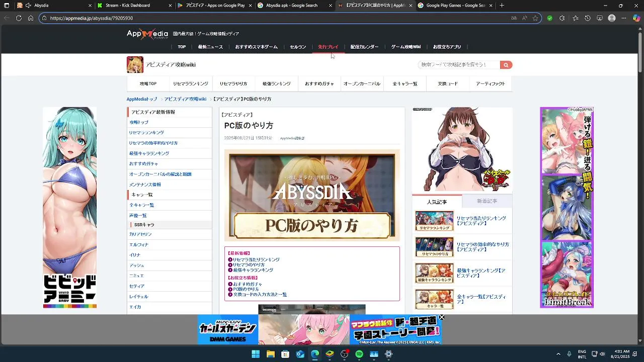The width and height of the screenshot is (644, 362).
Task: Open 配信カレンダー navigation item
Action: pyautogui.click(x=364, y=47)
